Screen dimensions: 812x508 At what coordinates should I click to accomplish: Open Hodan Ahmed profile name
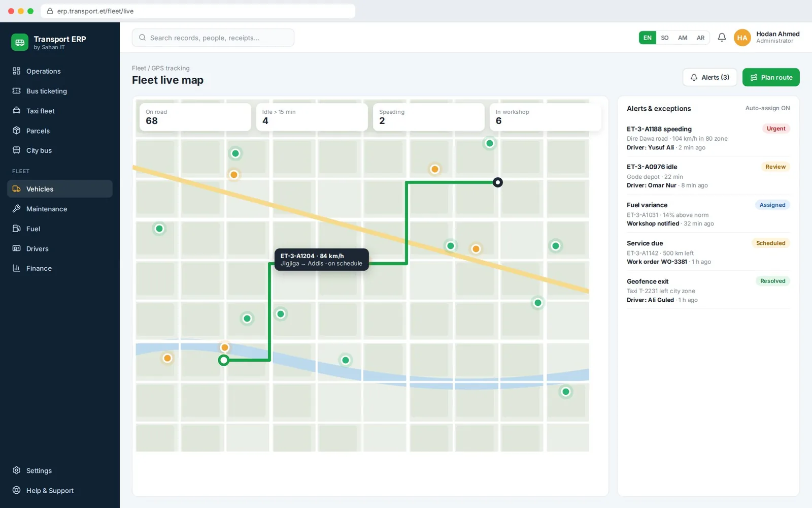(777, 34)
